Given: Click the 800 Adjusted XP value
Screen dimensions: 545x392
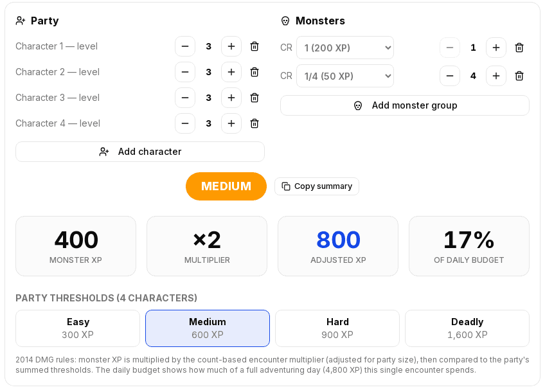Looking at the screenshot, I should pyautogui.click(x=338, y=240).
